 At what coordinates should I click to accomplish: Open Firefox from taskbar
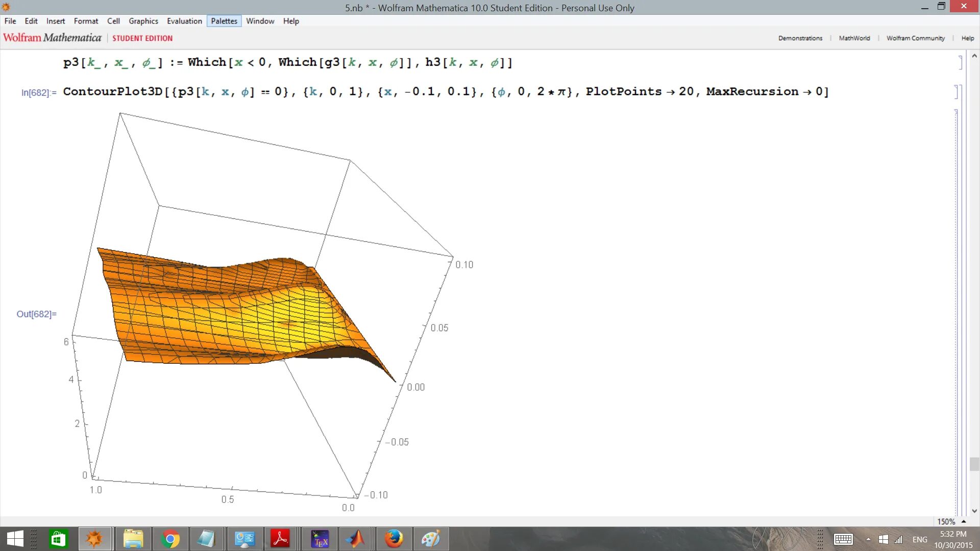pyautogui.click(x=394, y=539)
